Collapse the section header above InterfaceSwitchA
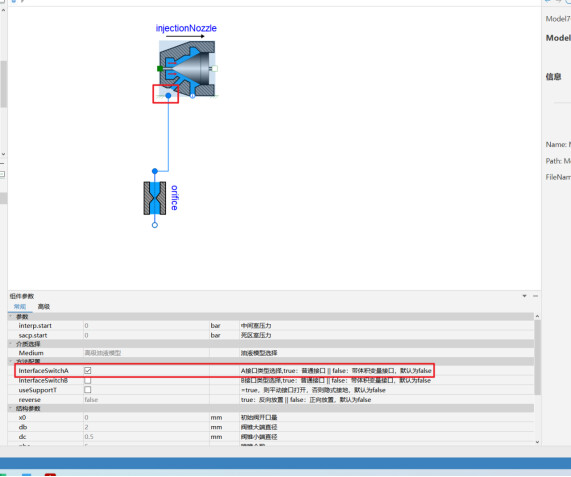Screen dimensions: 571x477 11,361
